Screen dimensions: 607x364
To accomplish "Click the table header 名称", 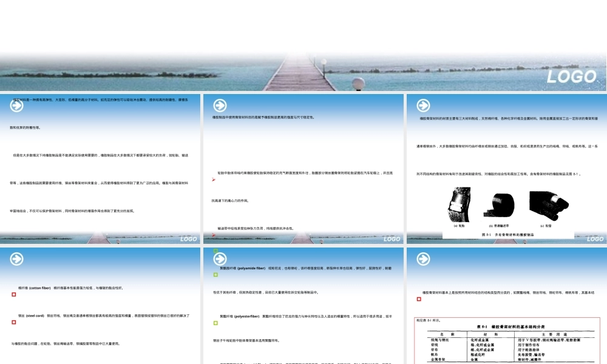I will (447, 334).
